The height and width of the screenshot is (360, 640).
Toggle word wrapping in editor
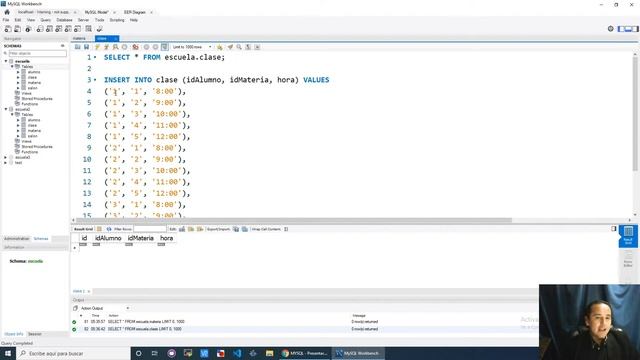point(257,47)
